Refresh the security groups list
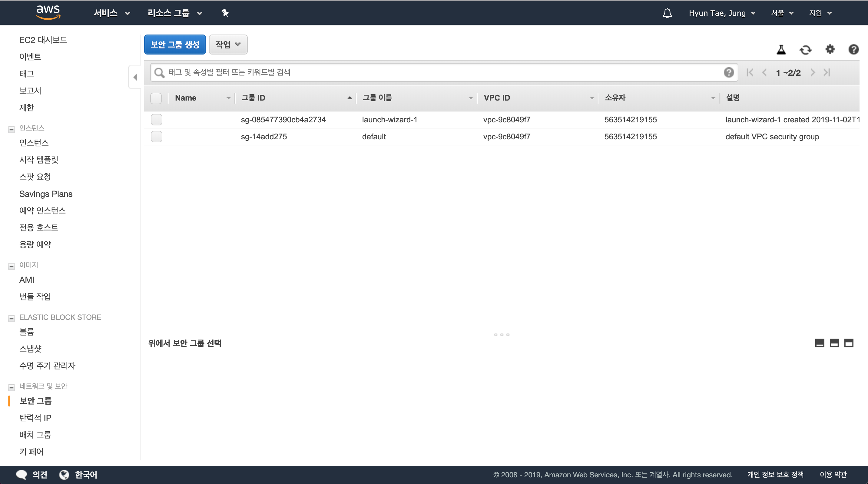Viewport: 868px width, 484px height. click(805, 50)
